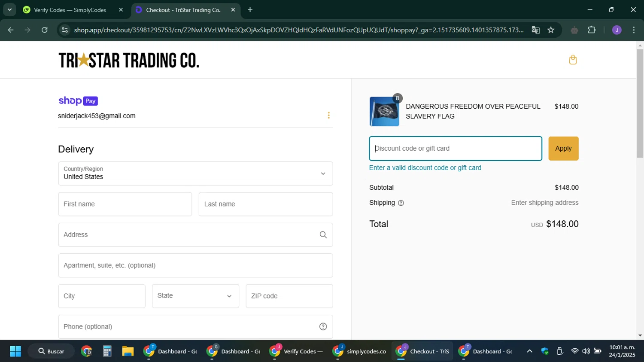Open the Chrome icon beside Buscar
Viewport: 644px width, 362px height.
86,351
